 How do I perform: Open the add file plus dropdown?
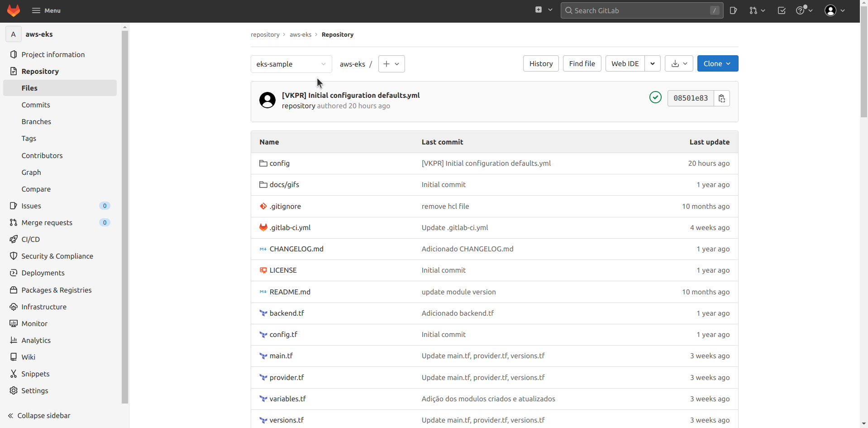[x=391, y=64]
